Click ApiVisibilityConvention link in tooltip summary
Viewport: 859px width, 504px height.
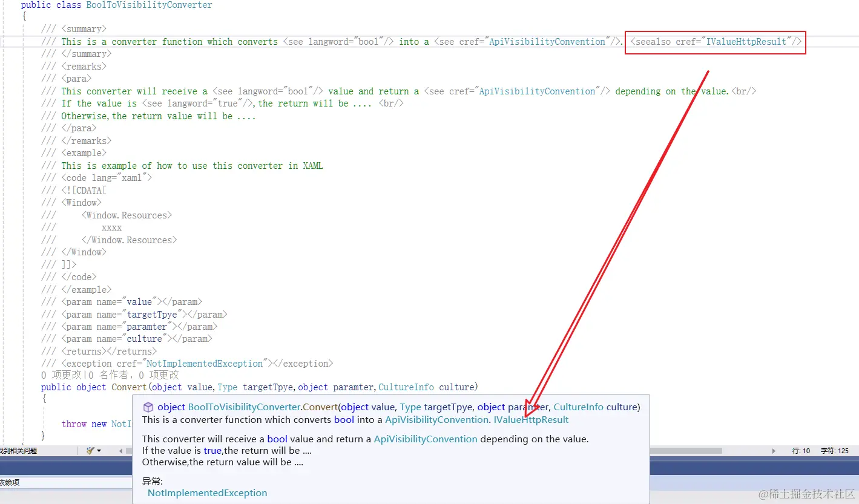pos(436,420)
